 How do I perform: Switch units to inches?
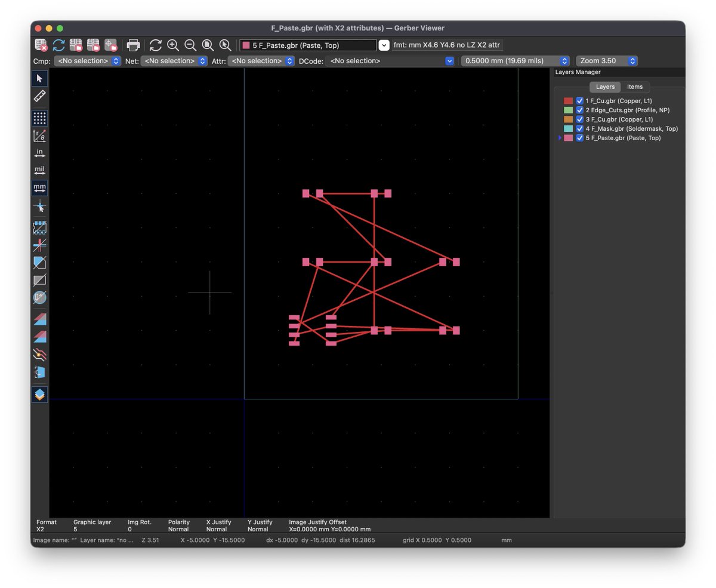coord(40,153)
